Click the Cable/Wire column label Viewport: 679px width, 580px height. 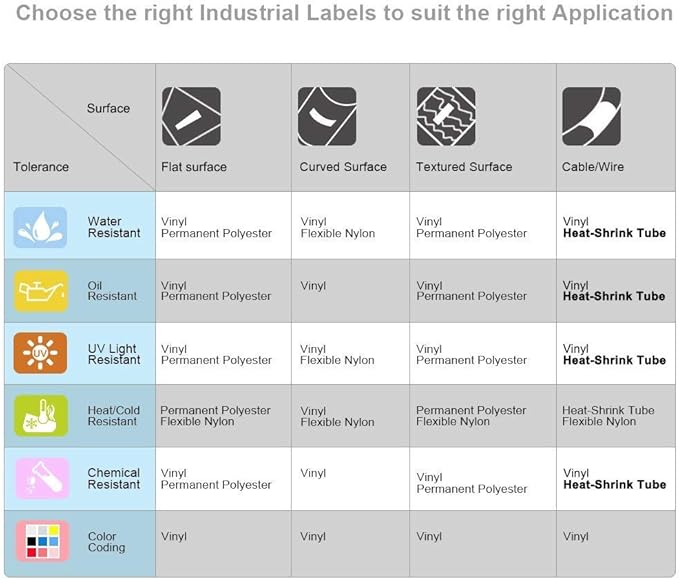[x=593, y=167]
